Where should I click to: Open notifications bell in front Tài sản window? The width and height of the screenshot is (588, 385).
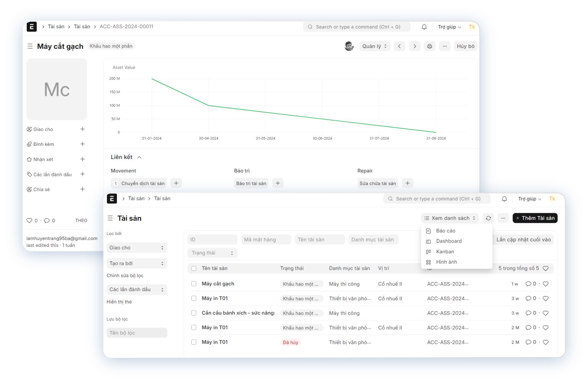(x=504, y=199)
